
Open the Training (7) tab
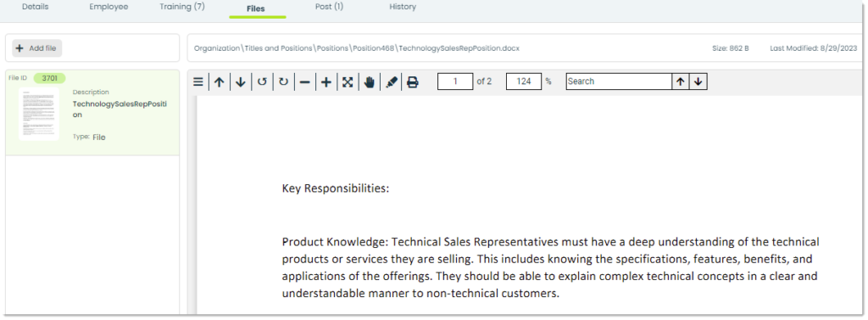click(182, 7)
